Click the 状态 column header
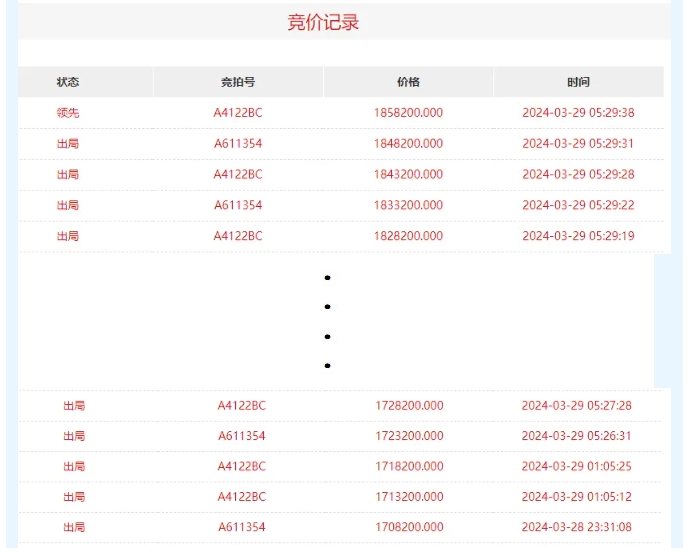The image size is (690, 555). click(68, 82)
